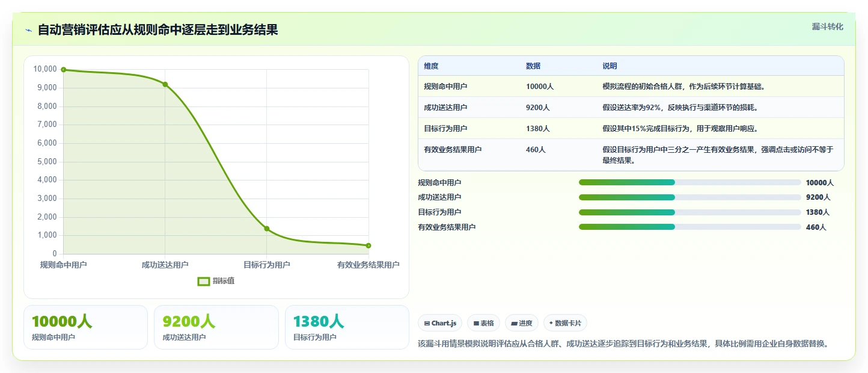Toggle the 指标值 legend swatch
Image resolution: width=868 pixels, height=373 pixels.
[204, 281]
